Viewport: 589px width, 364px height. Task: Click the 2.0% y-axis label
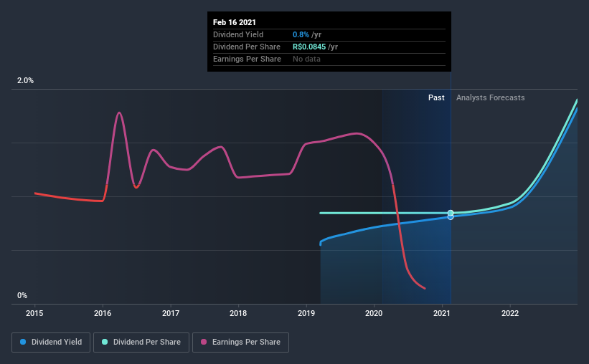(25, 80)
